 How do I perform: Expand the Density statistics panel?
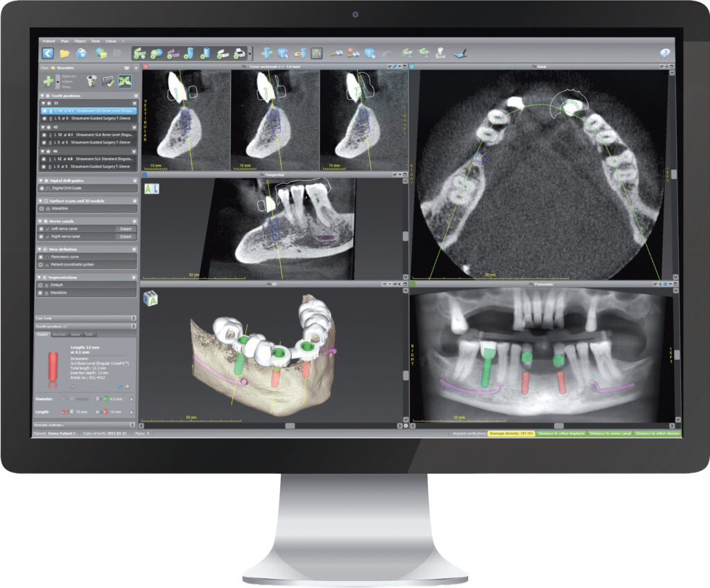133,424
